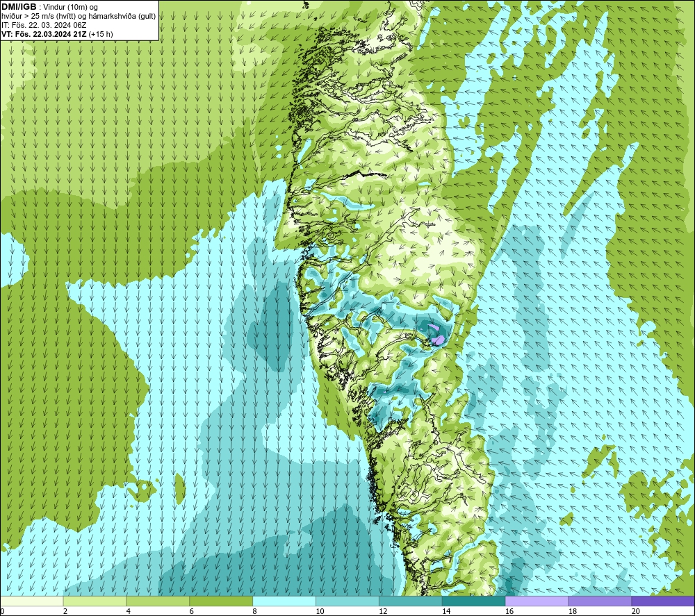Click the 4–6 m/s green legend swatch
Viewport: 695px width, 616px height.
[x=158, y=601]
